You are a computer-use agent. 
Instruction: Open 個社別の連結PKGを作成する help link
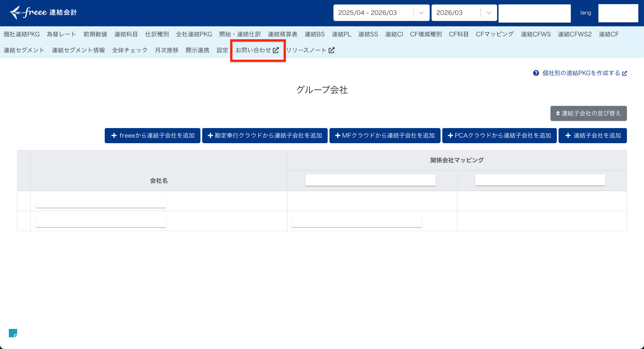(x=585, y=73)
